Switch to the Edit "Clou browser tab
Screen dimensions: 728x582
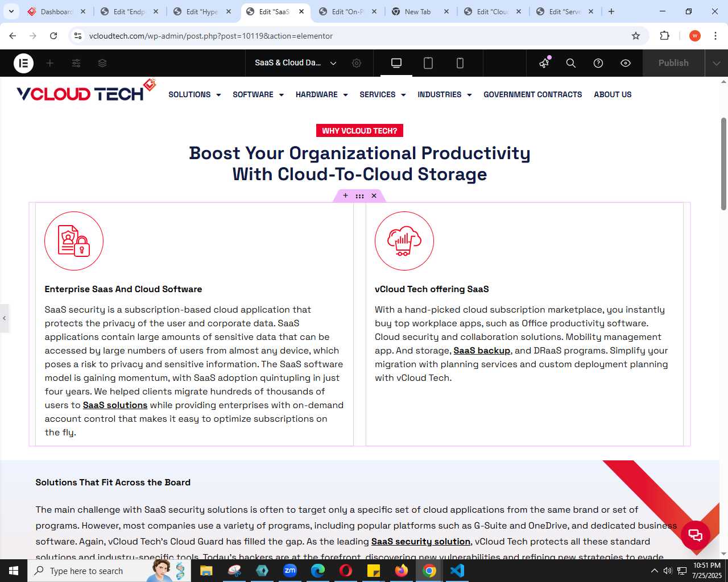492,11
